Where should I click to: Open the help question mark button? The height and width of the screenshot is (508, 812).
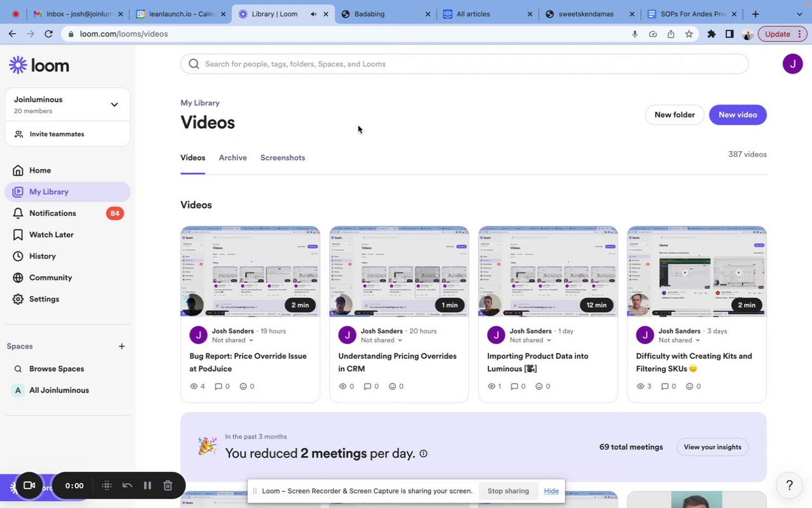pyautogui.click(x=789, y=485)
